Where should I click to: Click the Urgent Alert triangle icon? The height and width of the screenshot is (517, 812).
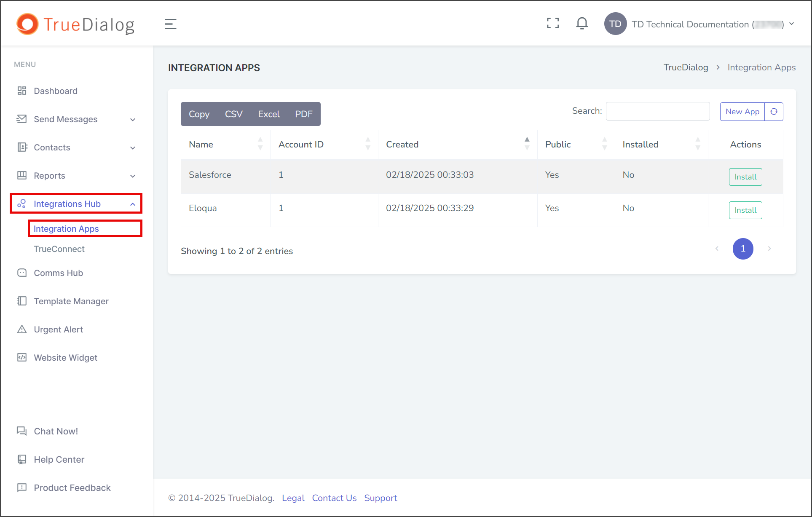(22, 329)
